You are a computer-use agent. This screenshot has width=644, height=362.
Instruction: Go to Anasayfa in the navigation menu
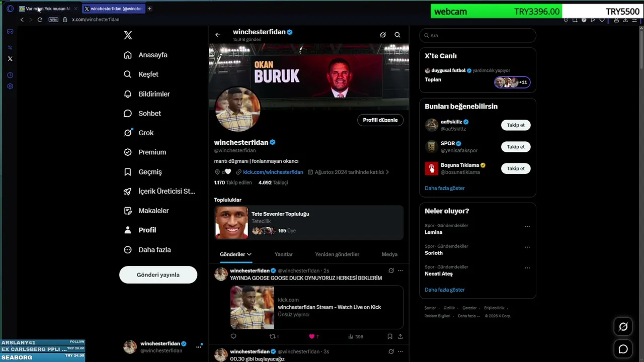click(x=145, y=55)
